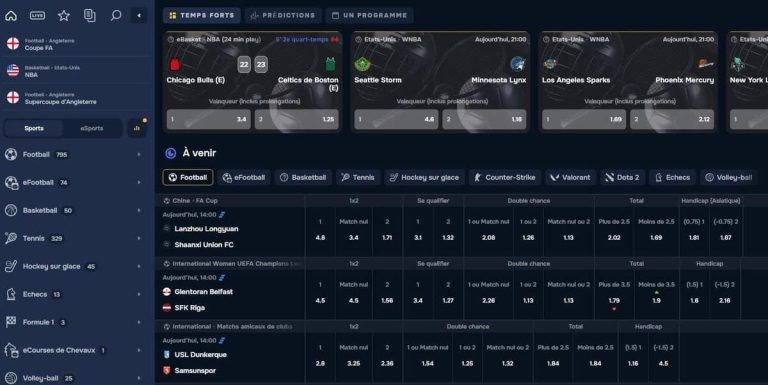Open the Seattle Storm team logo

pyautogui.click(x=362, y=64)
